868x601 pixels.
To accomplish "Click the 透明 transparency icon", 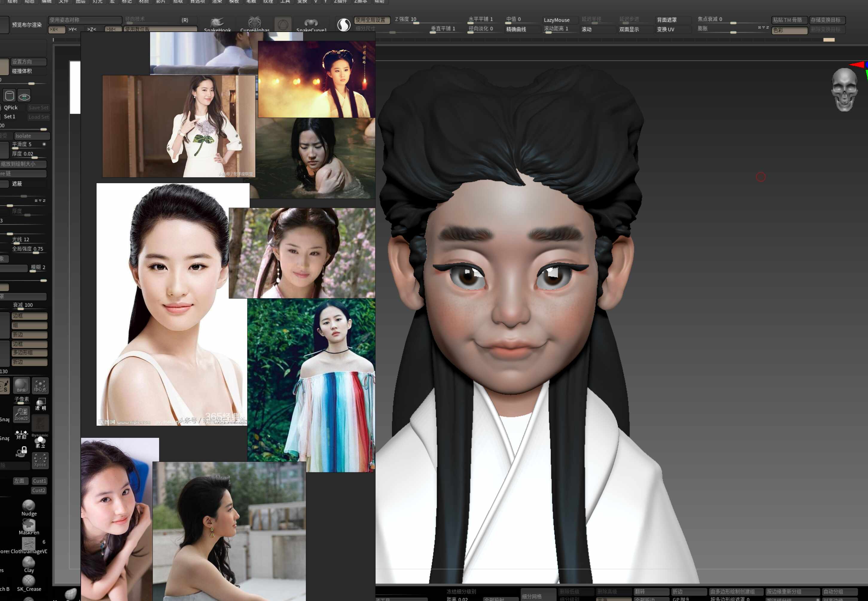I will pyautogui.click(x=40, y=404).
